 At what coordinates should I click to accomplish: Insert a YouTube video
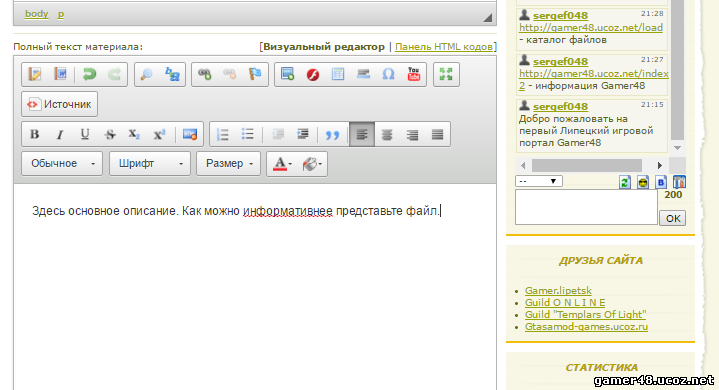point(414,74)
